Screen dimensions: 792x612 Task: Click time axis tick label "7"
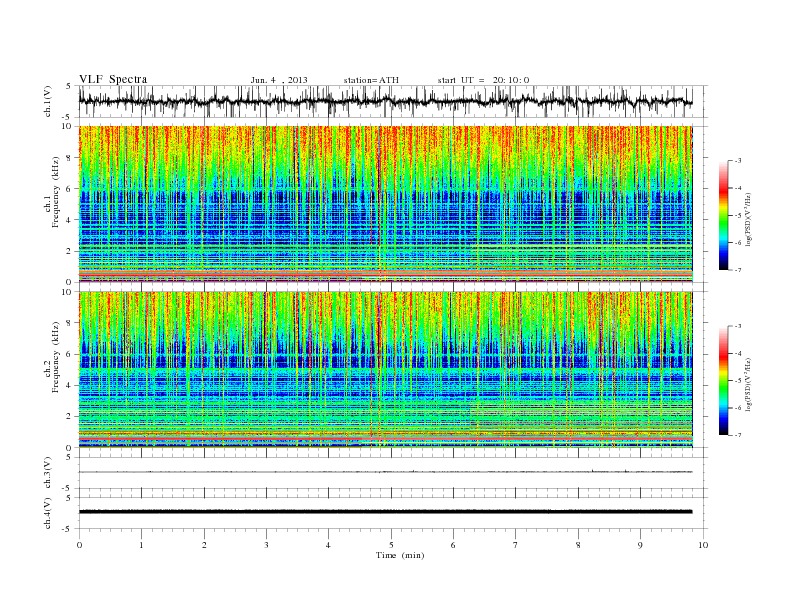tap(516, 545)
